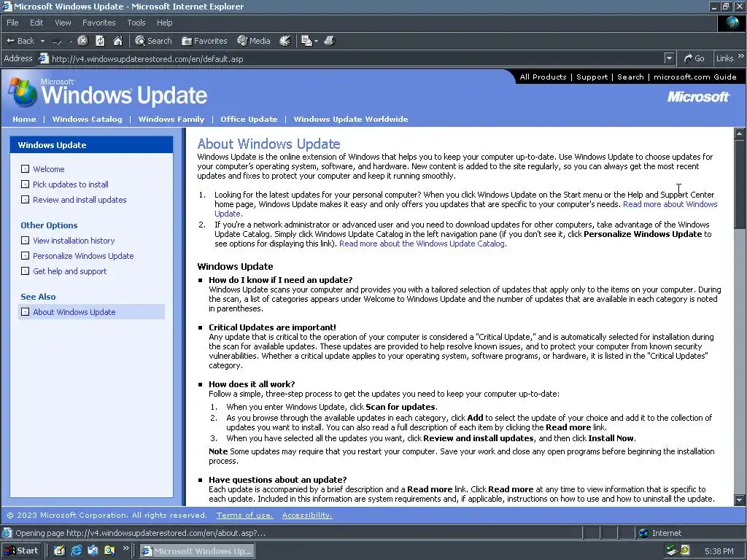Click Microsoft Windows Update taskbar button

[x=197, y=551]
